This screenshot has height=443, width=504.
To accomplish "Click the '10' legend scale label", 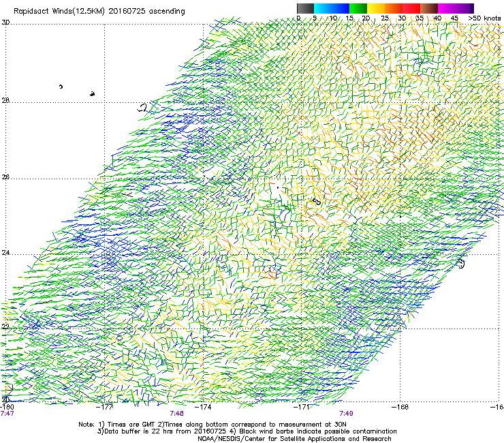I will pyautogui.click(x=332, y=18).
